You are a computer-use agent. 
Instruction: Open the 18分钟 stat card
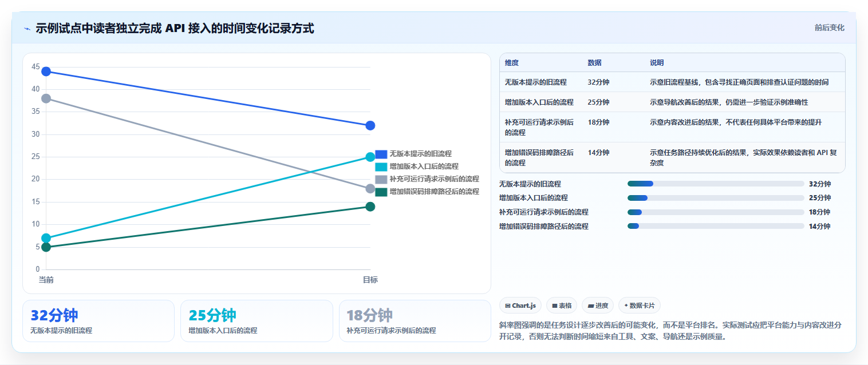click(415, 321)
